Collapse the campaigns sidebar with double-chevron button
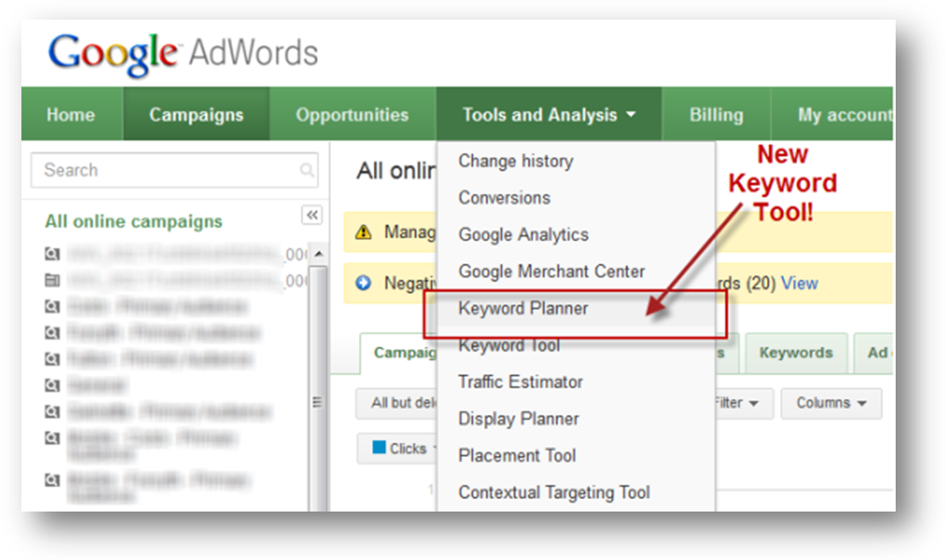 312,215
